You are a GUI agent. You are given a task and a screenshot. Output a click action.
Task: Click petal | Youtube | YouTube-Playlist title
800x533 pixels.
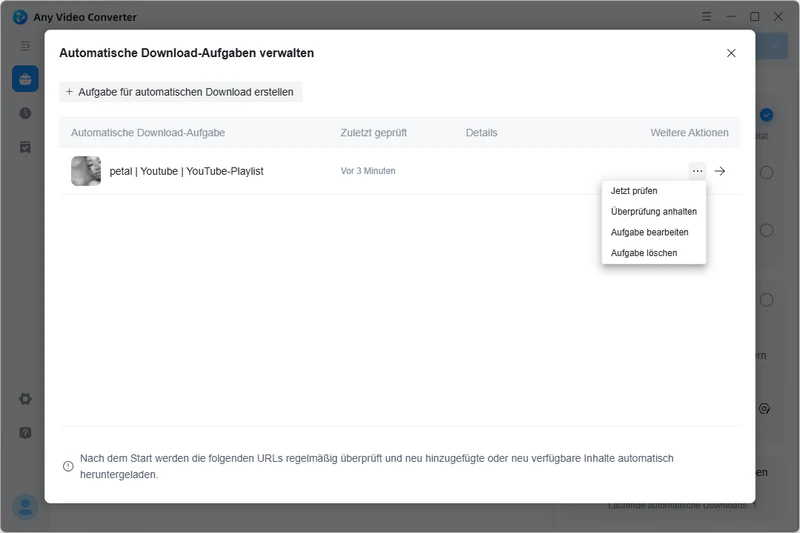click(x=186, y=171)
